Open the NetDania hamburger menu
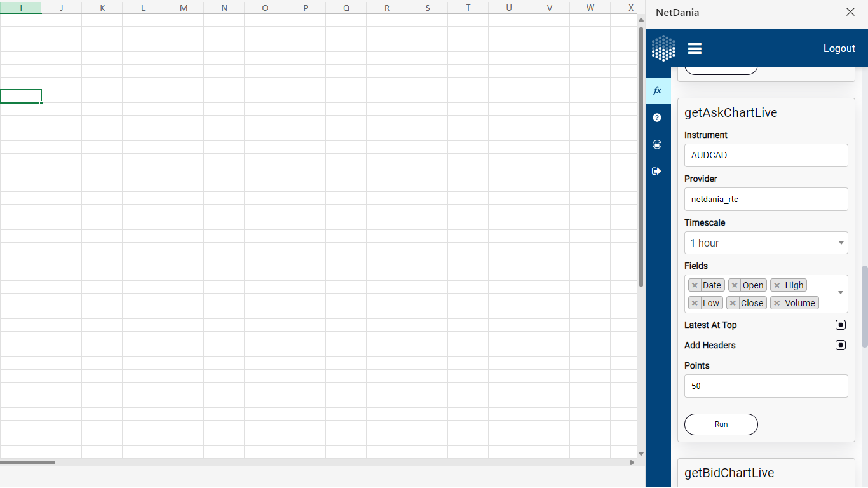The image size is (868, 488). coord(695,49)
